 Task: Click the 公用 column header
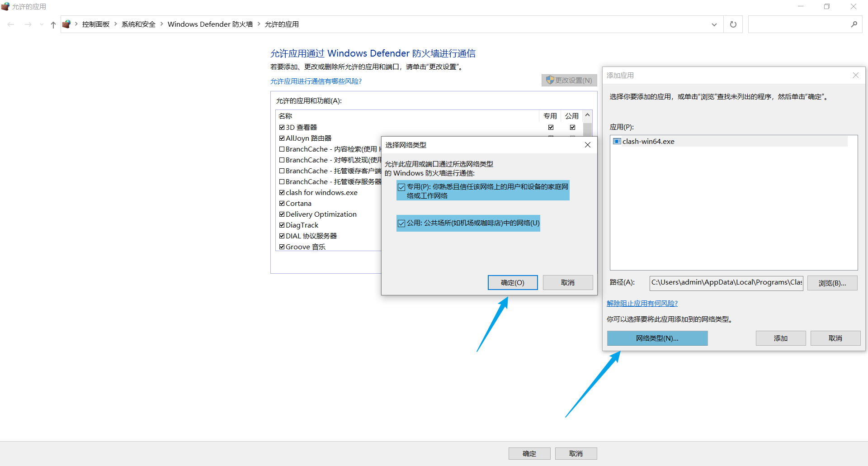click(572, 116)
